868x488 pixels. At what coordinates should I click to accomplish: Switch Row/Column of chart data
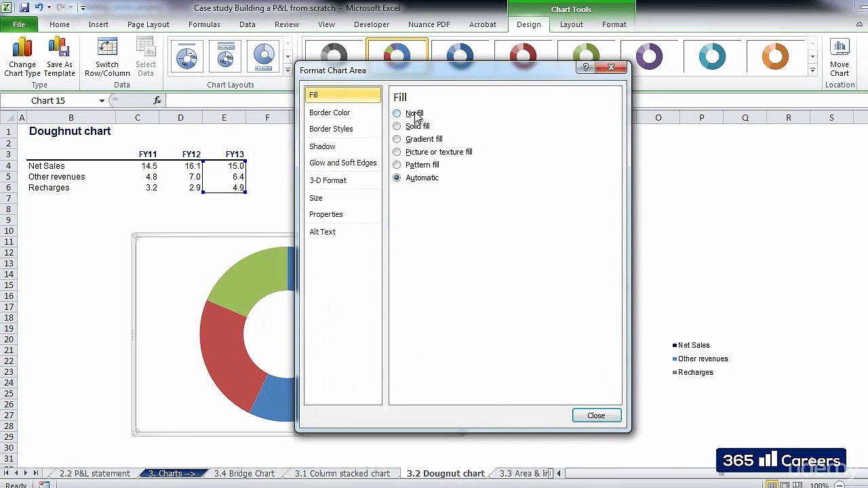[107, 58]
